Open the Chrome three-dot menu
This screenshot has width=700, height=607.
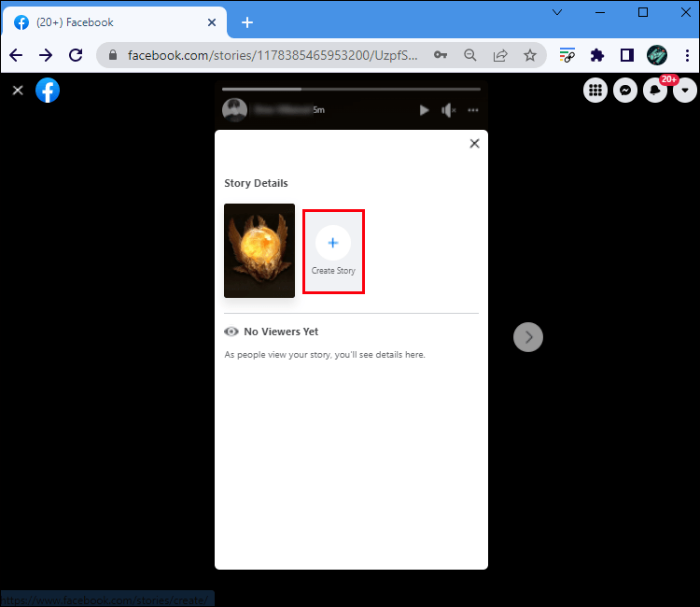[x=685, y=55]
